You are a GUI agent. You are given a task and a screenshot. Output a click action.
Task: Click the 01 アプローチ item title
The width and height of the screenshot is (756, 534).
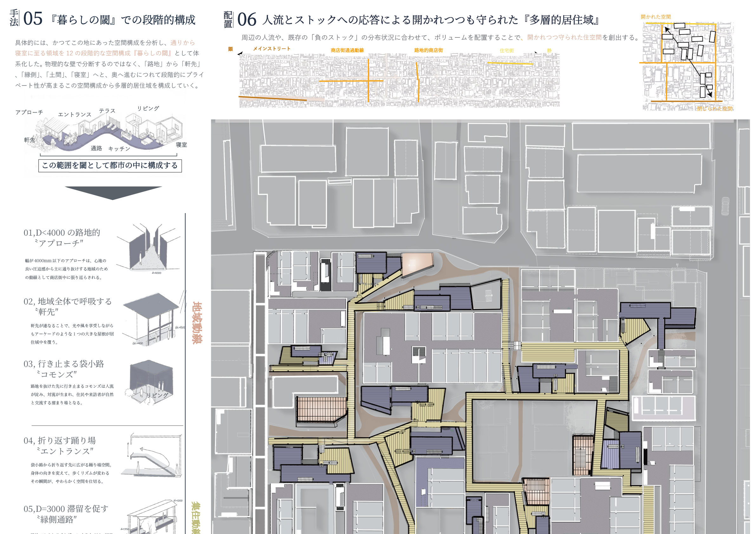coord(62,238)
